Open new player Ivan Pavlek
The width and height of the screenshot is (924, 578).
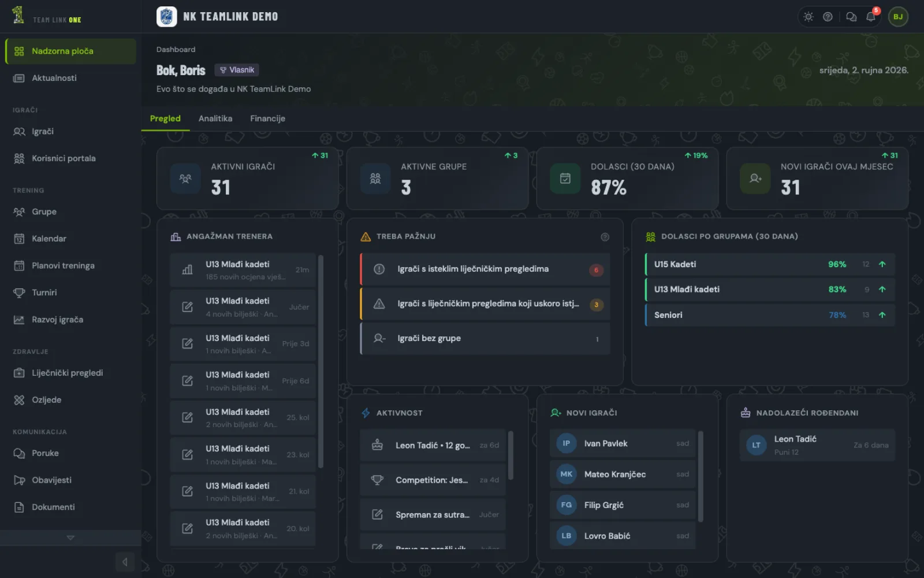click(623, 444)
